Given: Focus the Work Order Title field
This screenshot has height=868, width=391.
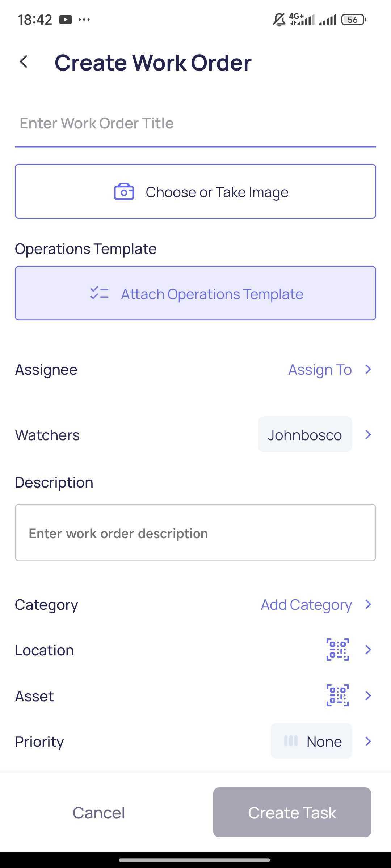Looking at the screenshot, I should [195, 123].
